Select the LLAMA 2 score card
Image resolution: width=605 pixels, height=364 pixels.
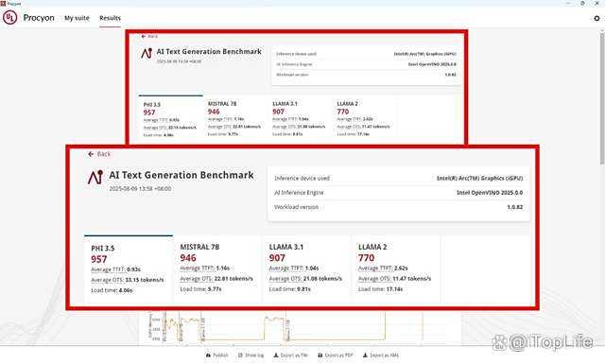coord(396,269)
